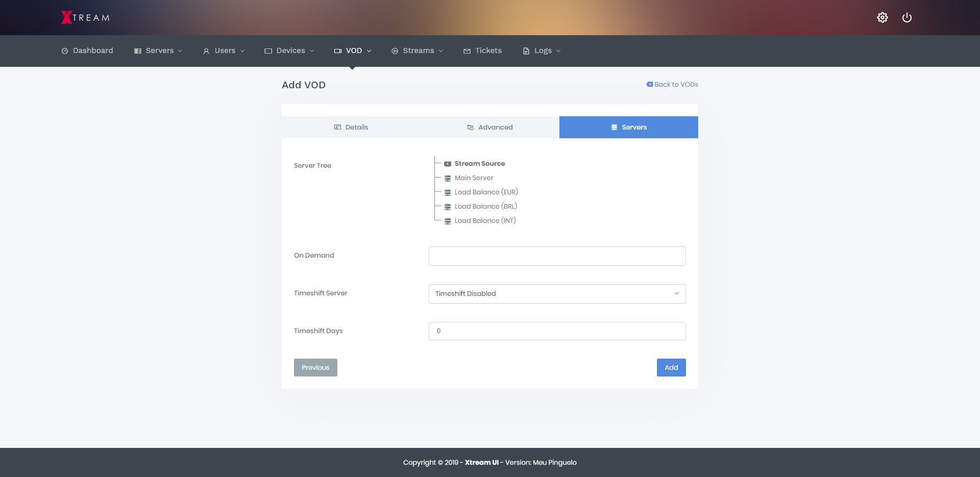Click the Main Server node icon
The height and width of the screenshot is (477, 980).
(448, 178)
